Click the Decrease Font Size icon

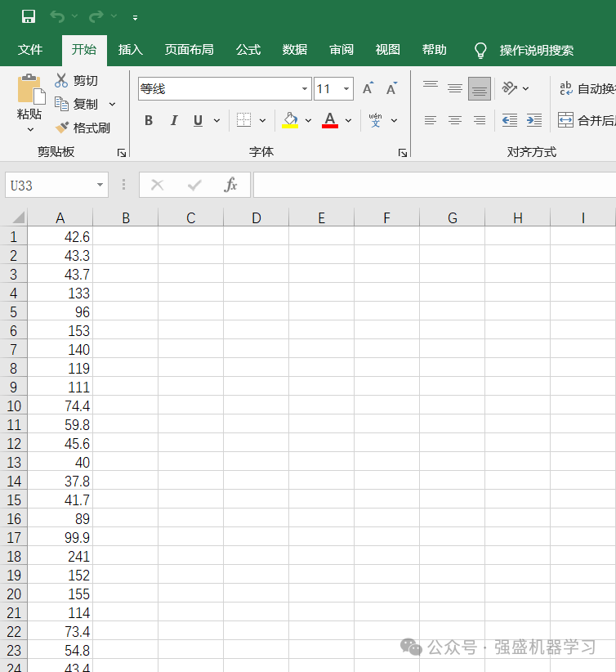(x=391, y=88)
